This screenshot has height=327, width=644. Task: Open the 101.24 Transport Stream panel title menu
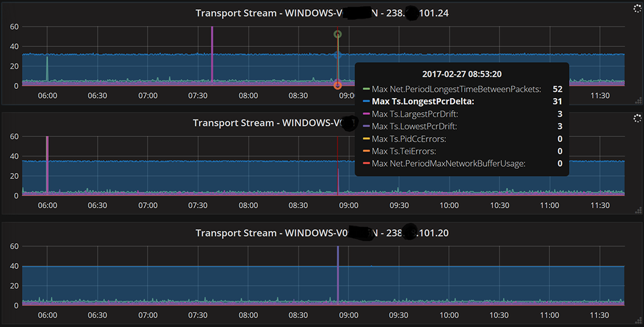click(x=322, y=13)
